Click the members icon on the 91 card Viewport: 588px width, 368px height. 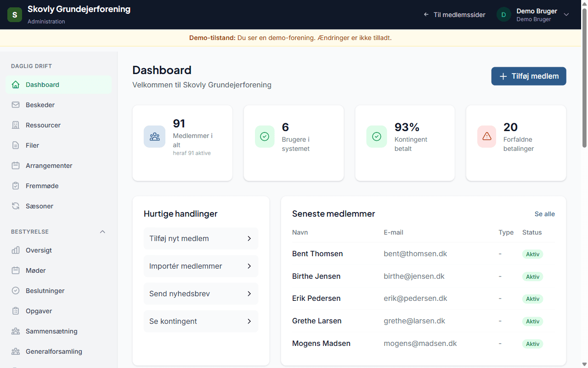155,137
